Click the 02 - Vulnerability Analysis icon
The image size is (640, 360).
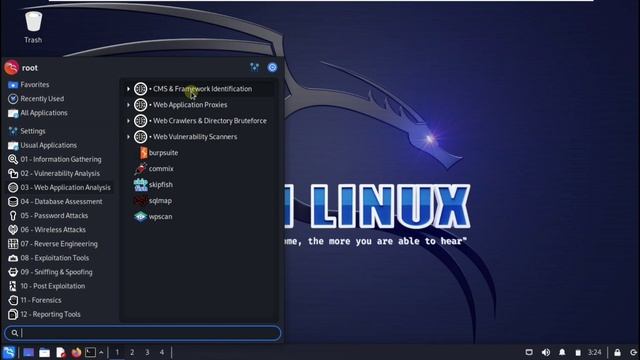(x=13, y=173)
